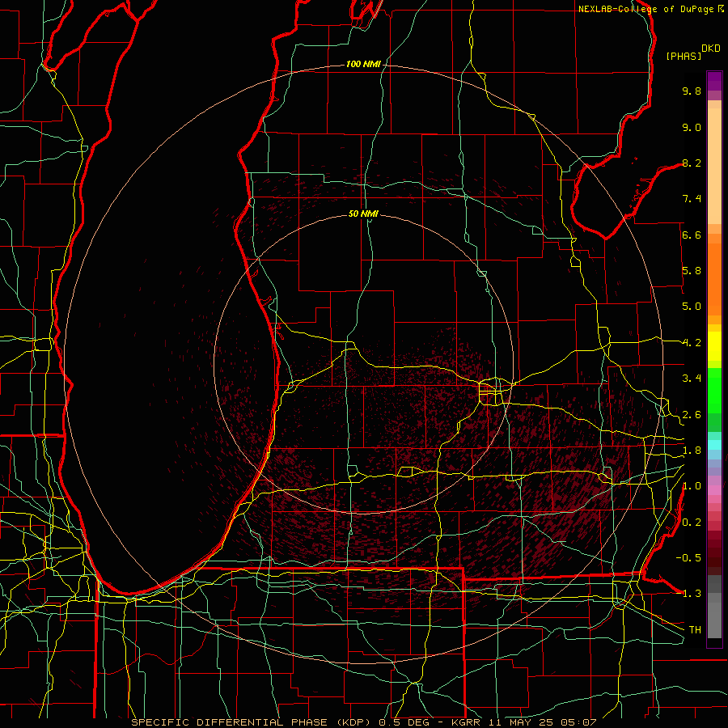This screenshot has width=728, height=728.
Task: Click the 7.4 scale value
Action: pyautogui.click(x=692, y=199)
